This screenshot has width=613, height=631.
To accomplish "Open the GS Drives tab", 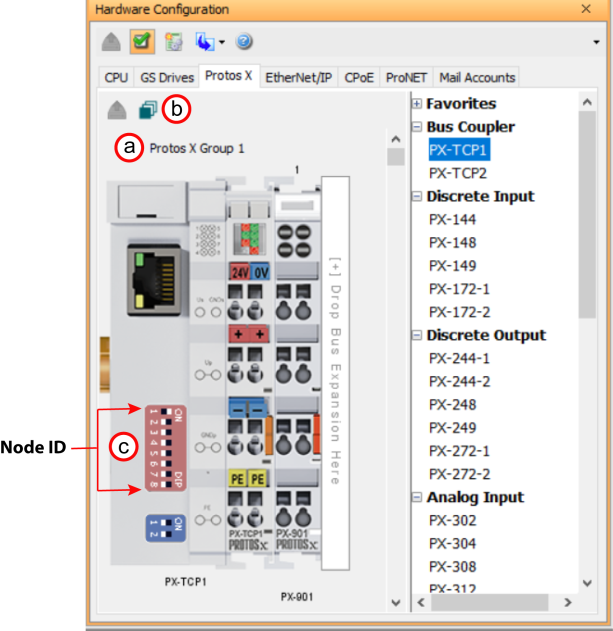I will 165,77.
